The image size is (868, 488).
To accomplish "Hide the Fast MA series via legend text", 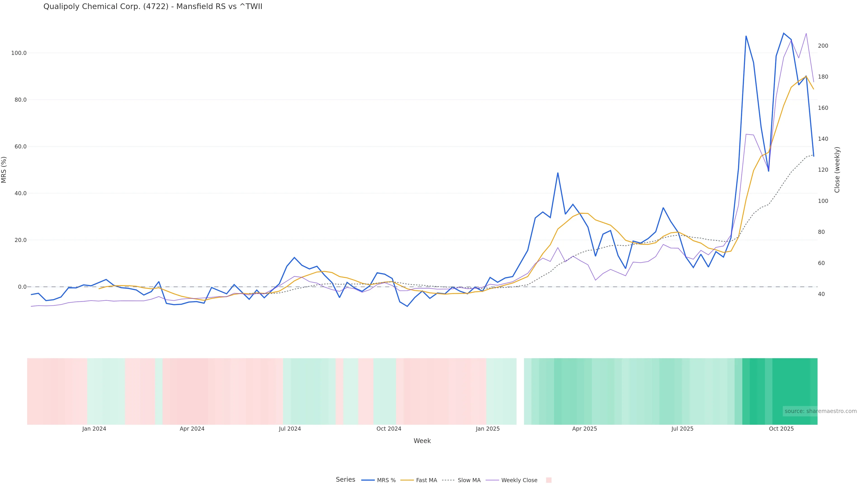I will point(426,480).
